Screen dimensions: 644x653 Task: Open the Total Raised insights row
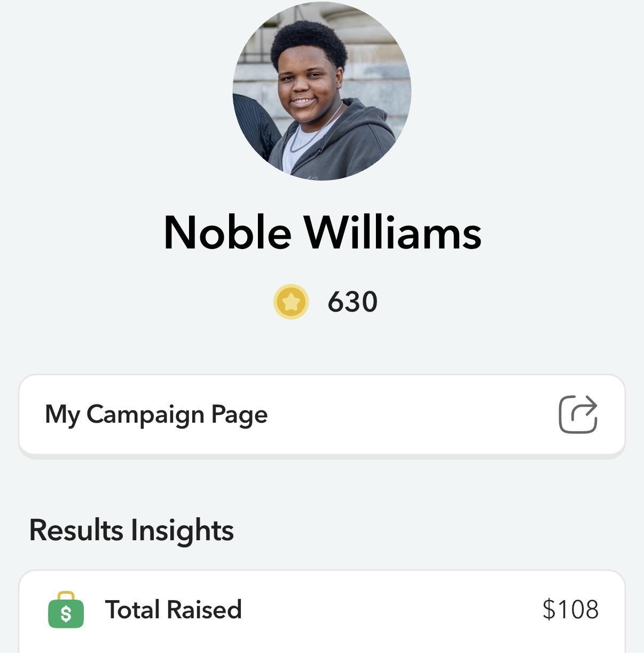click(322, 610)
